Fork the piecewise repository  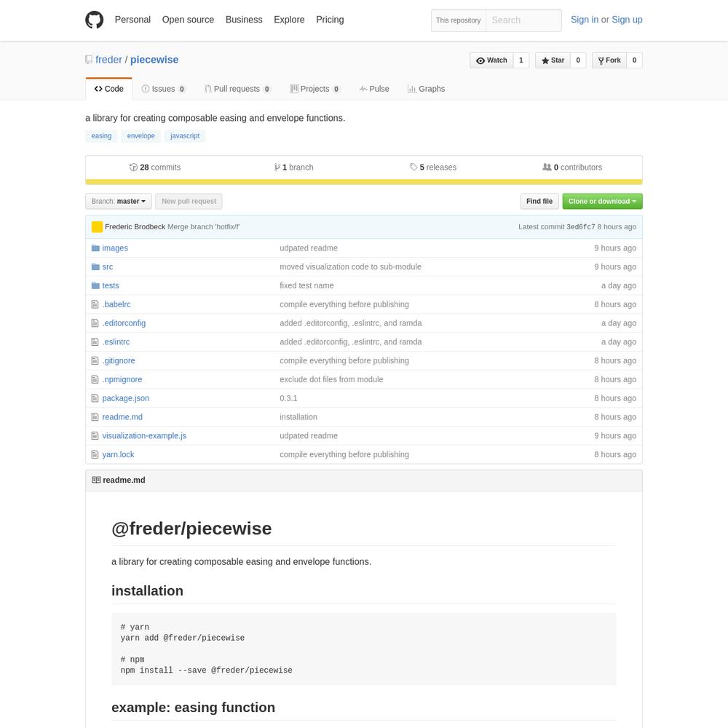click(609, 60)
